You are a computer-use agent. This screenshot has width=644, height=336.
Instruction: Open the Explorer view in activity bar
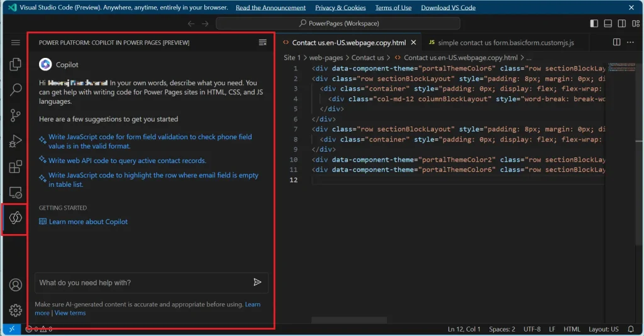point(16,65)
